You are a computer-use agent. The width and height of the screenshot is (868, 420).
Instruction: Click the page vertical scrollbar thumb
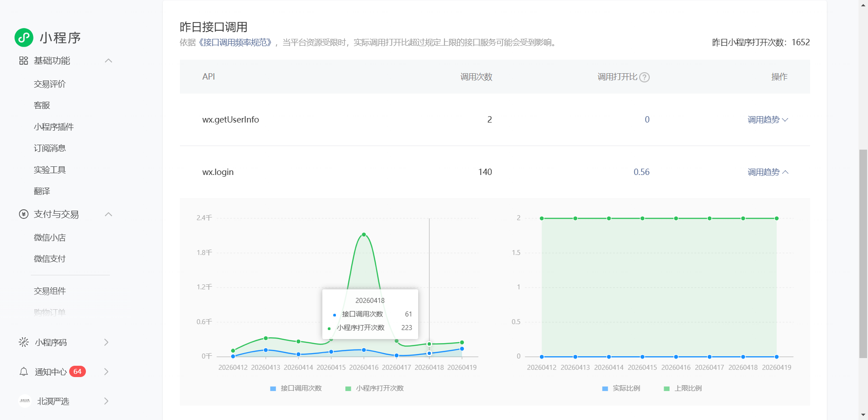pos(863,253)
